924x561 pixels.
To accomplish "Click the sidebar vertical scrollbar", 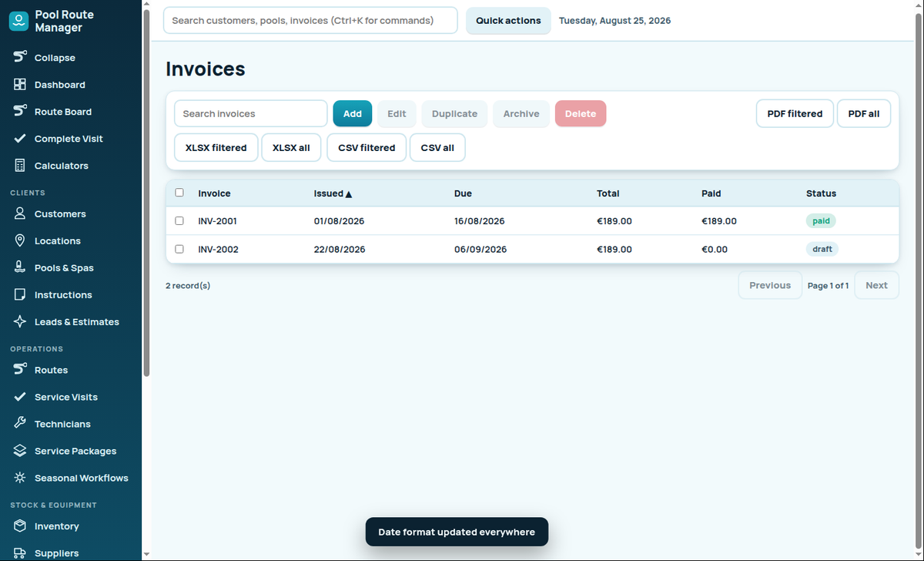I will tap(146, 193).
